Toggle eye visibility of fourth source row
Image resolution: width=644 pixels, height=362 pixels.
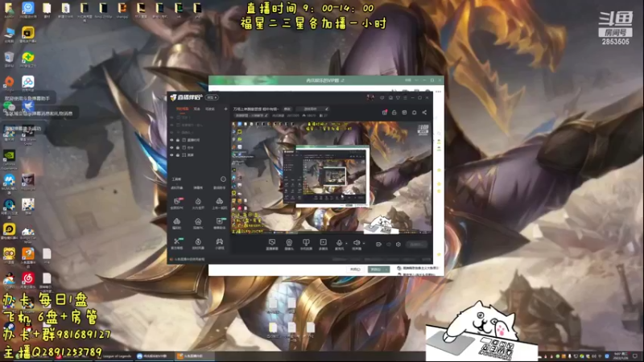point(171,140)
